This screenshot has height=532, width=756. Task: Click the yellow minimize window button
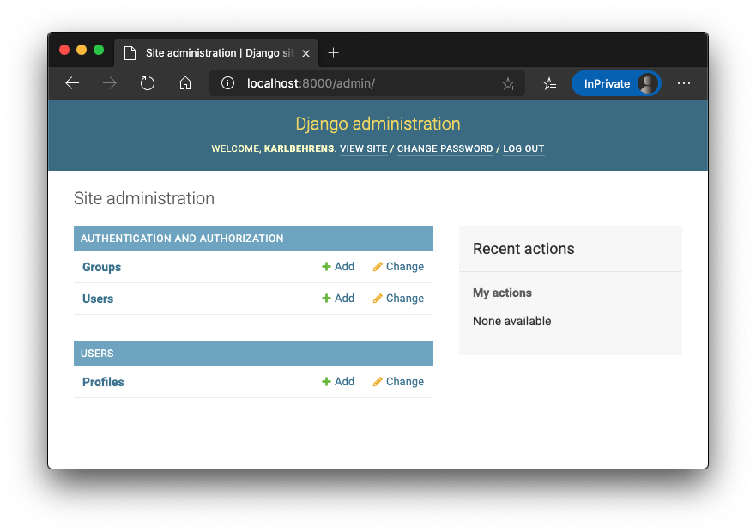click(x=82, y=50)
